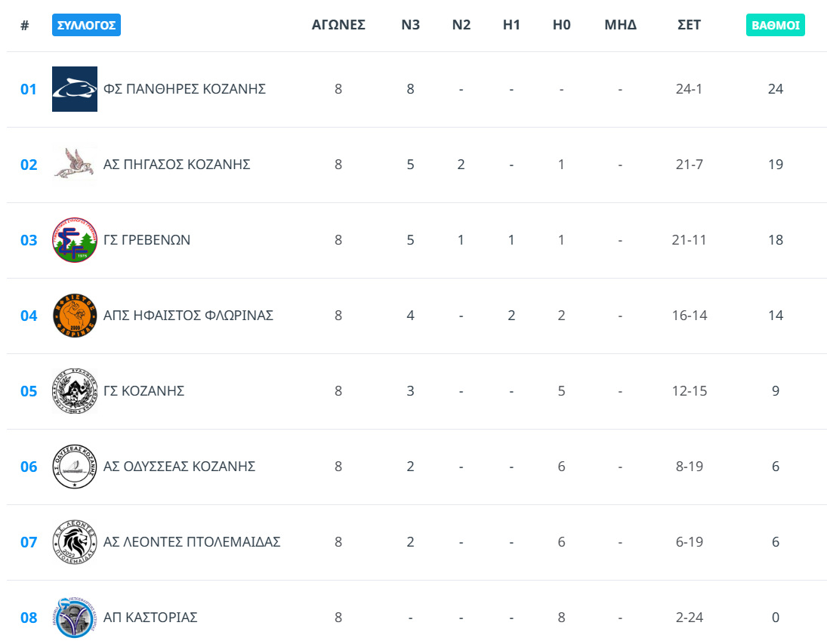Click the ΑΣ Πήγασος Κοζάνης pegasus logo
The height and width of the screenshot is (644, 827).
click(x=75, y=165)
